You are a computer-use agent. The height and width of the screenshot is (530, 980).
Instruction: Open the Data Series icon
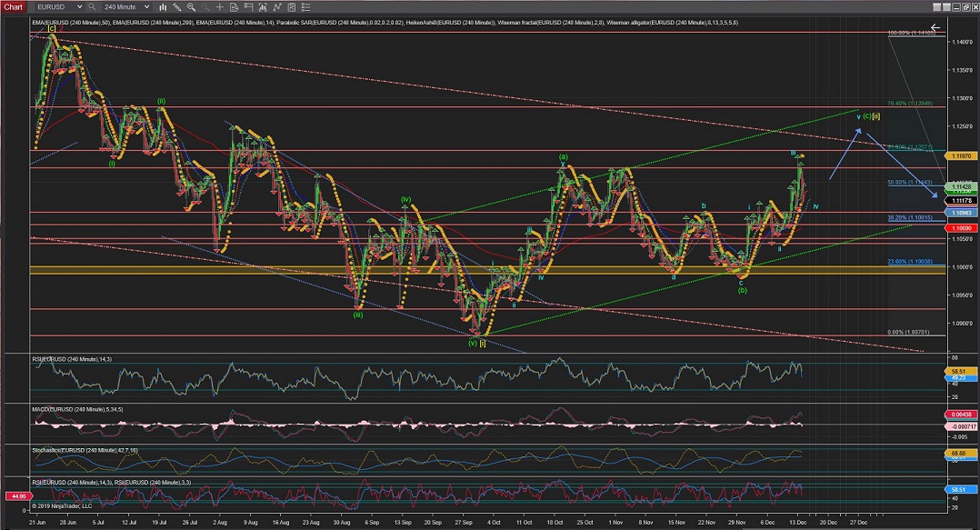coord(234,7)
